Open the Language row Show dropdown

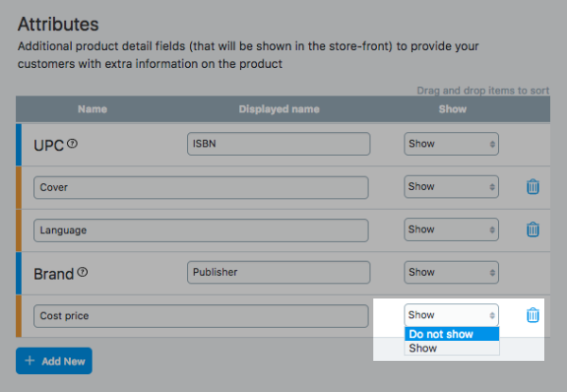pyautogui.click(x=451, y=230)
